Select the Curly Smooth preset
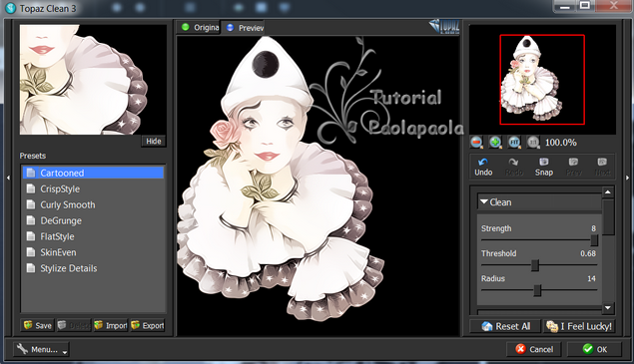634x364 pixels. (x=94, y=204)
